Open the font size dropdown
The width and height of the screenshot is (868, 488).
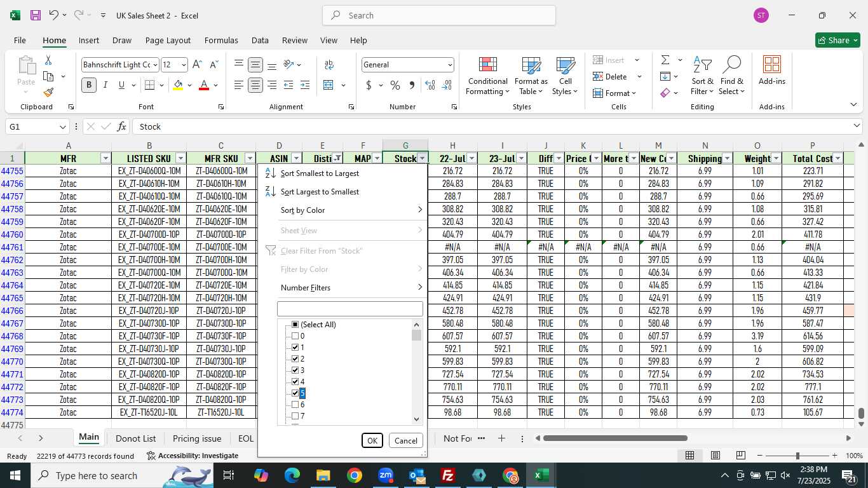point(184,65)
